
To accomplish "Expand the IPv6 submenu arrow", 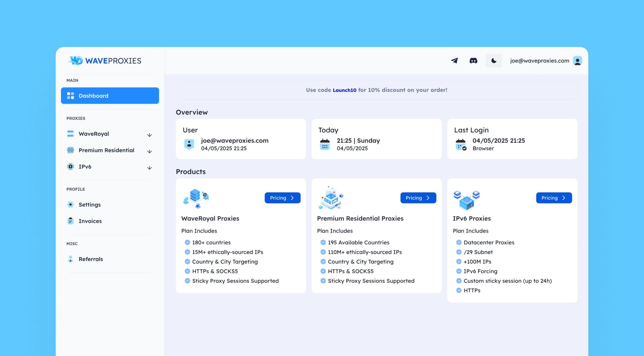I will coord(150,168).
